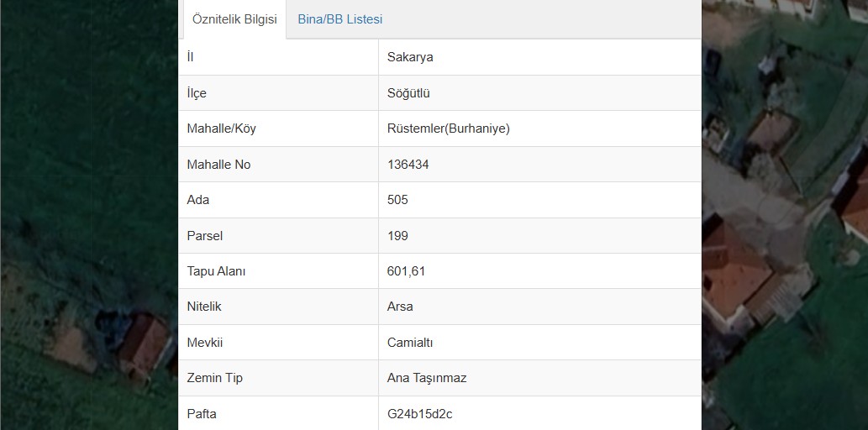
Task: Select the Öznitelik Bilgisi tab
Action: coord(234,19)
